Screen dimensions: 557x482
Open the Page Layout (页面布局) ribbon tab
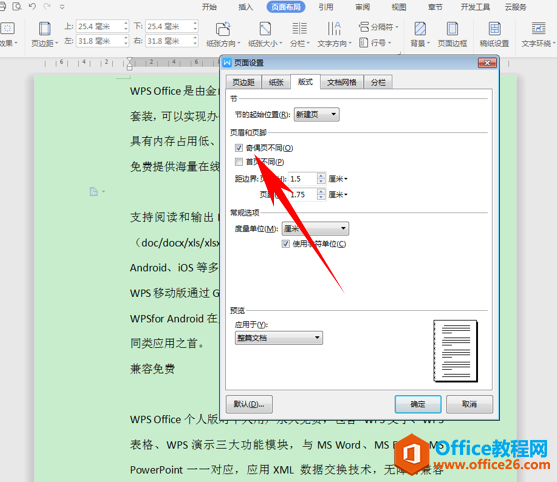pyautogui.click(x=286, y=7)
